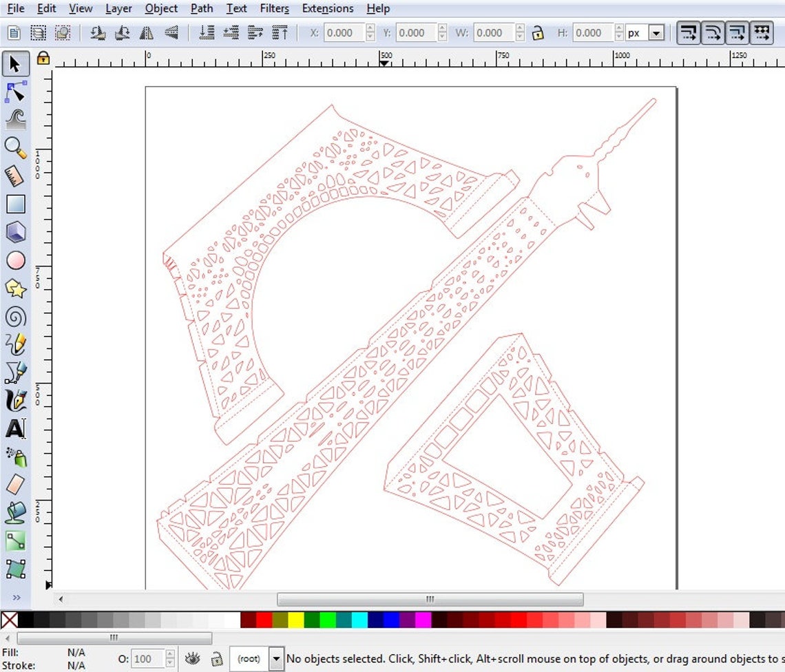The width and height of the screenshot is (785, 672).
Task: Open the View menu
Action: (81, 8)
